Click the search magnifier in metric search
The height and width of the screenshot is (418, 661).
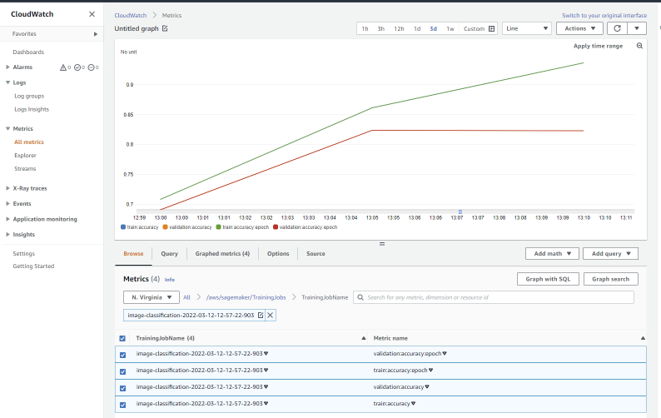pos(360,297)
